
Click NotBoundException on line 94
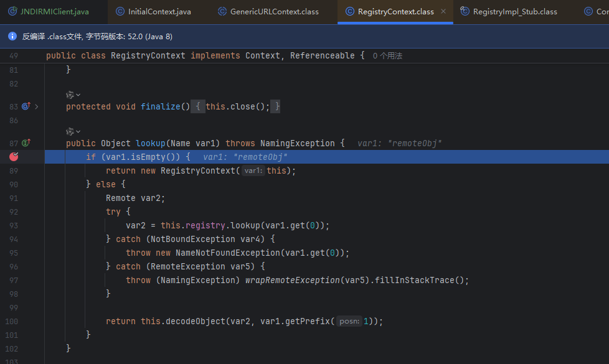point(192,239)
